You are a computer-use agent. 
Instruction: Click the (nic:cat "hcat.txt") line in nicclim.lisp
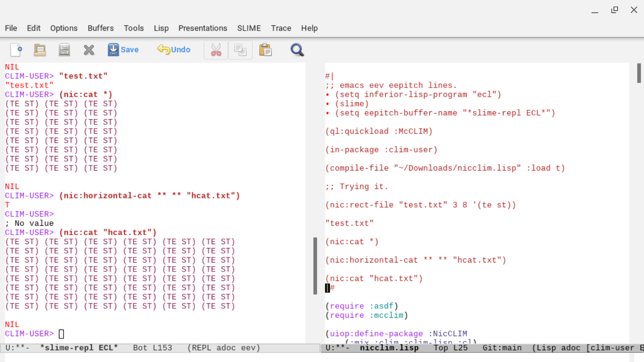[374, 279]
